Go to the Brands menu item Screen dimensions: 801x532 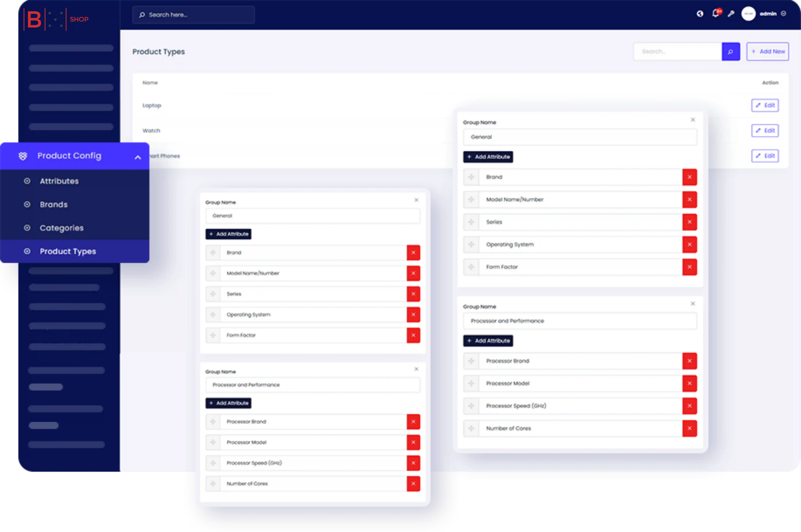click(54, 205)
